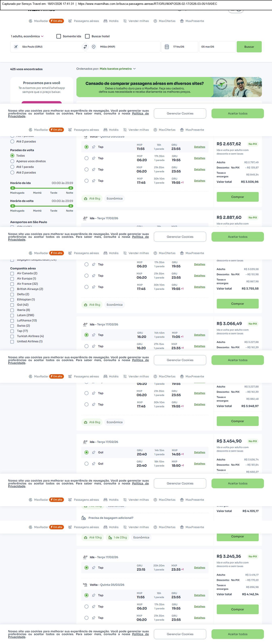Viewport: 272px width, 644px height.
Task: Open the 1 adulto, econômica passenger dropdown
Action: click(27, 36)
